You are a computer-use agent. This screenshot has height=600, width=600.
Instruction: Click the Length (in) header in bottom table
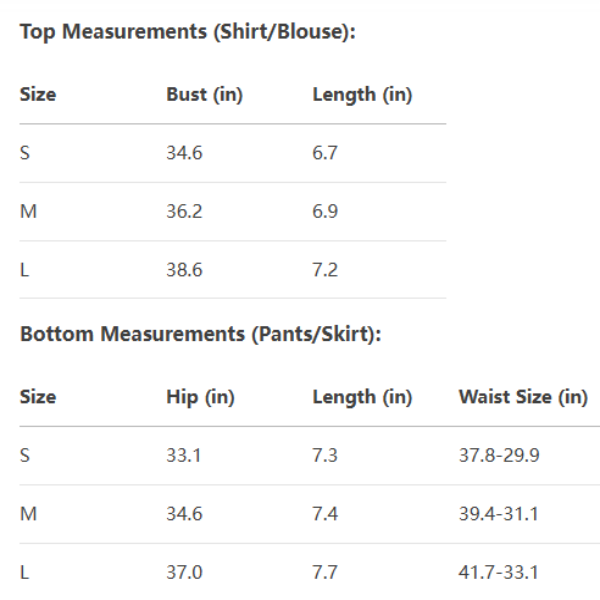[x=362, y=397]
